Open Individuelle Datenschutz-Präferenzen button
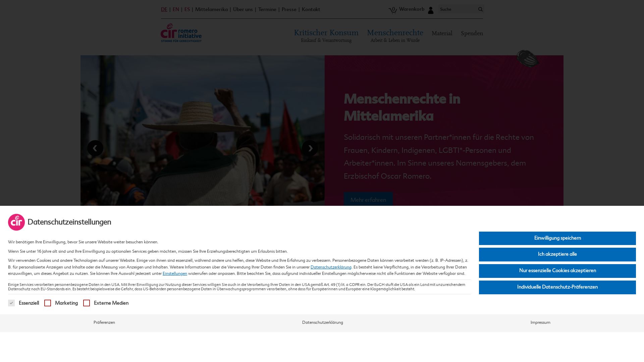644x362 pixels. tap(557, 287)
